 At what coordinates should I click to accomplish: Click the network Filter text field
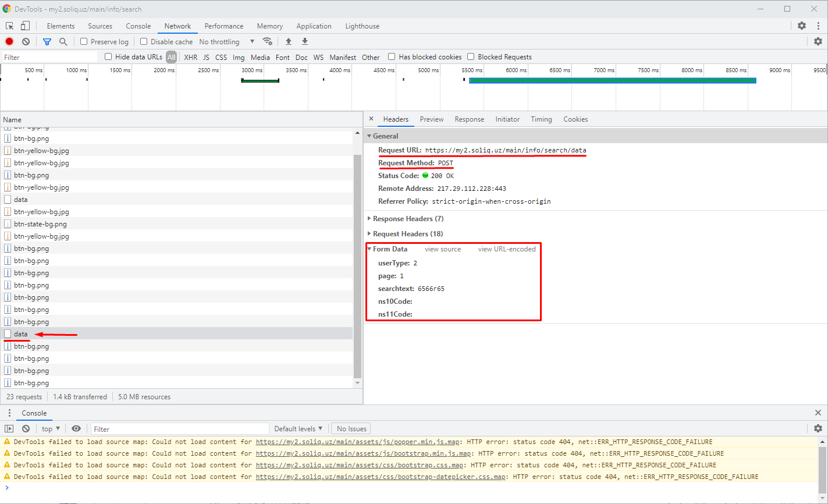pos(49,57)
